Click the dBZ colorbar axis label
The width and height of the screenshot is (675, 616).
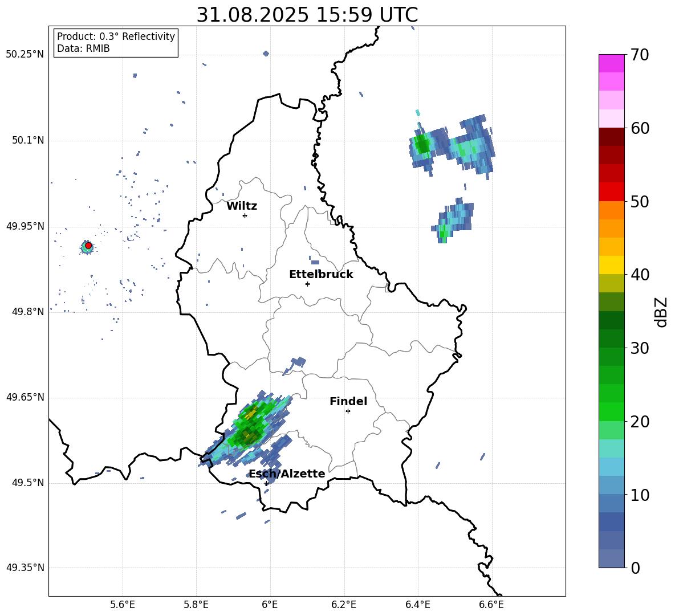pyautogui.click(x=661, y=312)
